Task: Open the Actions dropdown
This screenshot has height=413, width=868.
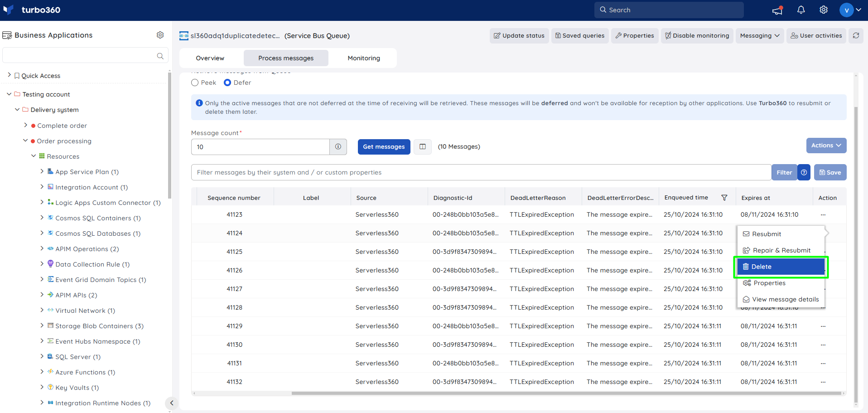Action: coord(826,146)
